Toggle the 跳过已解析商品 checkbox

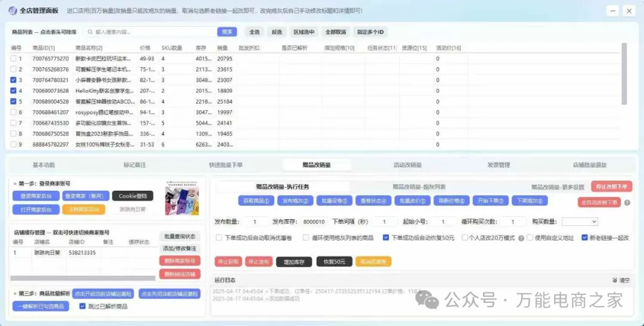point(83,306)
